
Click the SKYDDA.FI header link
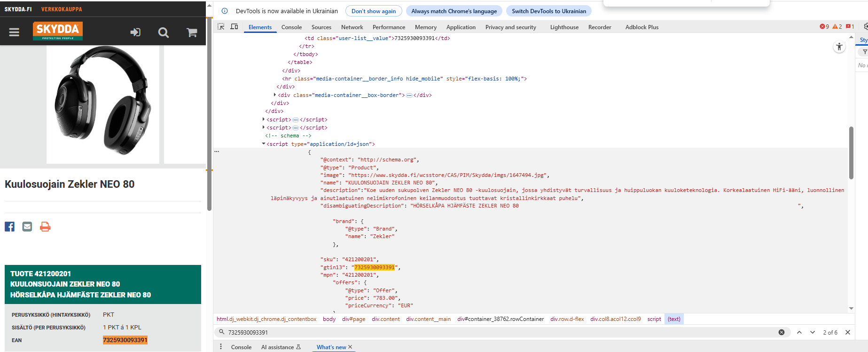pyautogui.click(x=18, y=9)
